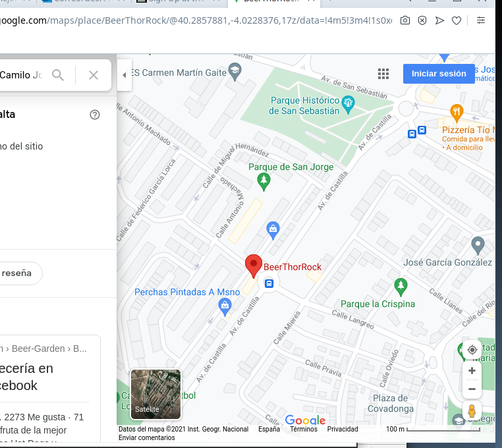Click the BeerThorRock map label

click(x=293, y=267)
